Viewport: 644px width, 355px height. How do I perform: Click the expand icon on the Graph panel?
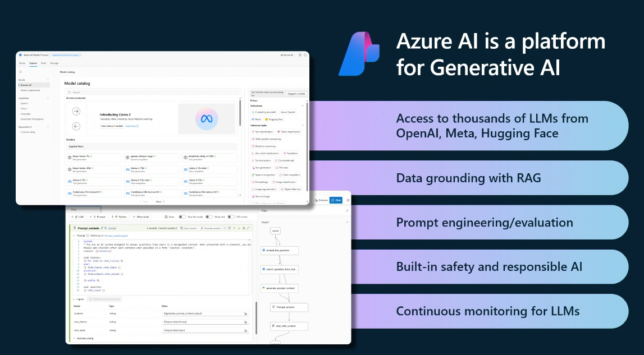tap(347, 222)
